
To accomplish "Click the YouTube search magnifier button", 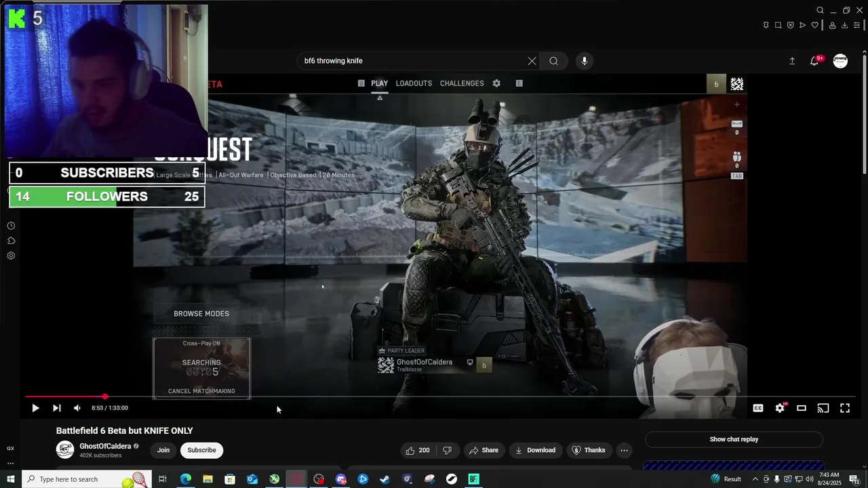I will [x=554, y=61].
